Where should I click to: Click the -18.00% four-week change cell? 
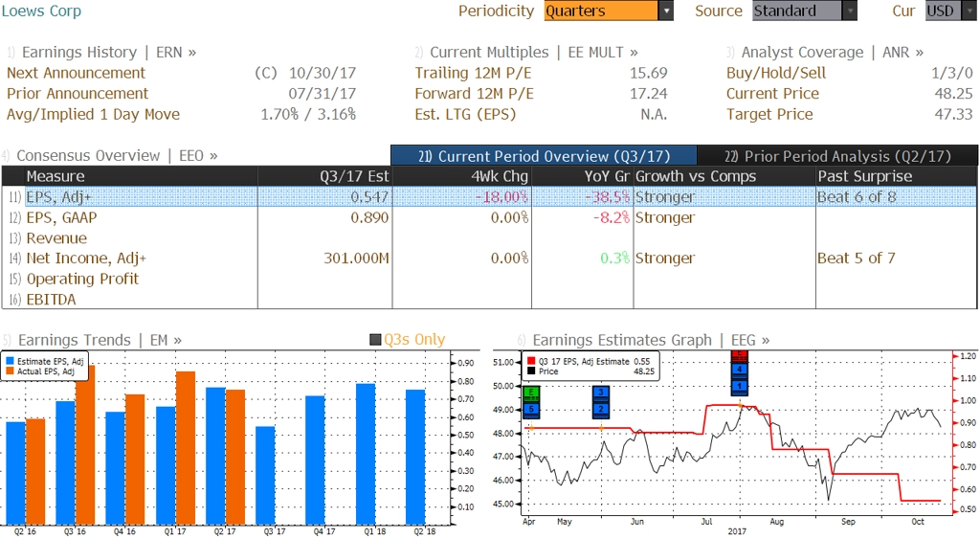501,196
